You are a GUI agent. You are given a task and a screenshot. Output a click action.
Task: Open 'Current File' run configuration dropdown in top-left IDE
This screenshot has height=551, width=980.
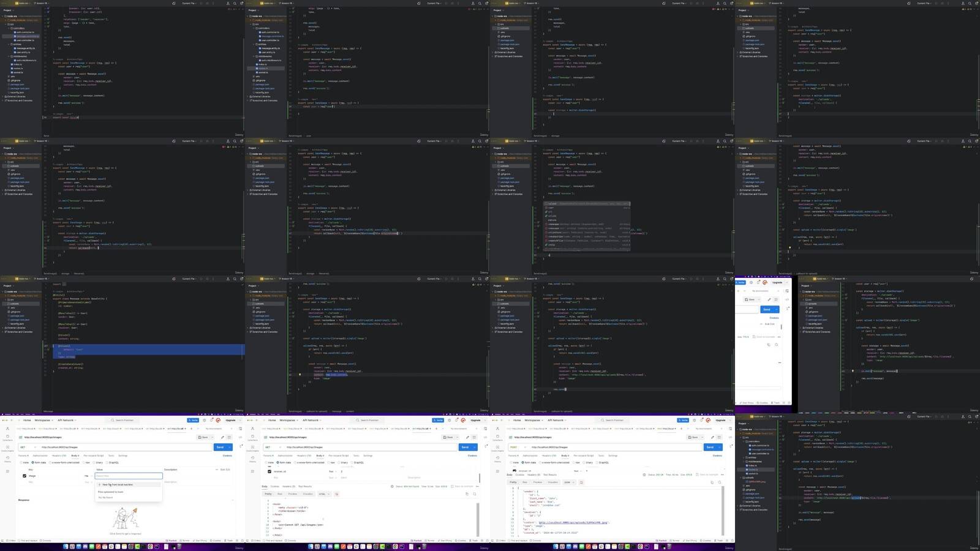(189, 3)
